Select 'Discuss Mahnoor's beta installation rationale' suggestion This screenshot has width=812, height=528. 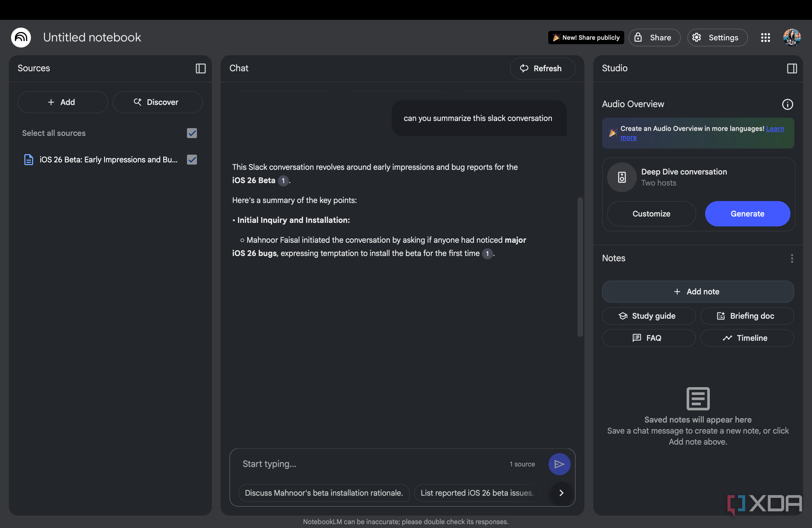tap(324, 493)
